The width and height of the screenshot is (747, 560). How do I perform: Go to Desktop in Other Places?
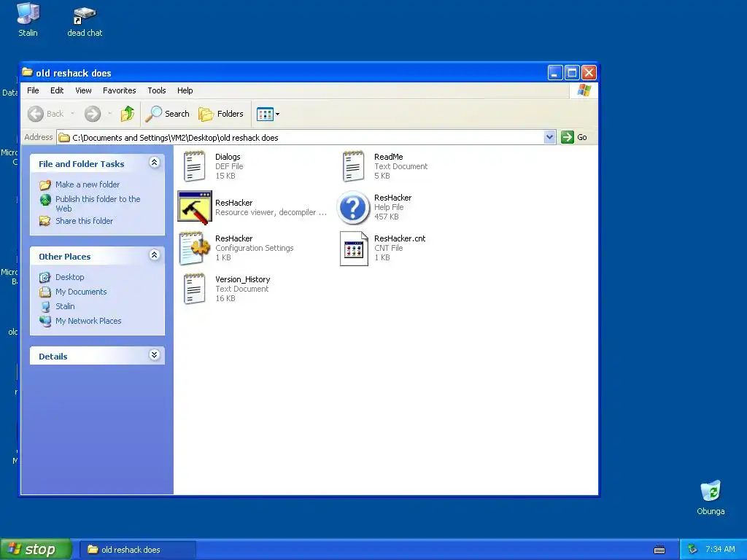69,277
